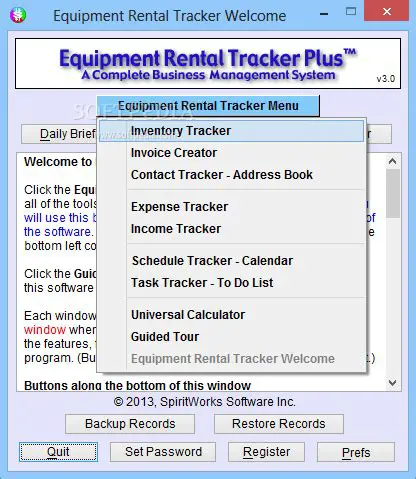Close the window with the red X
The height and width of the screenshot is (479, 416).
(x=387, y=12)
